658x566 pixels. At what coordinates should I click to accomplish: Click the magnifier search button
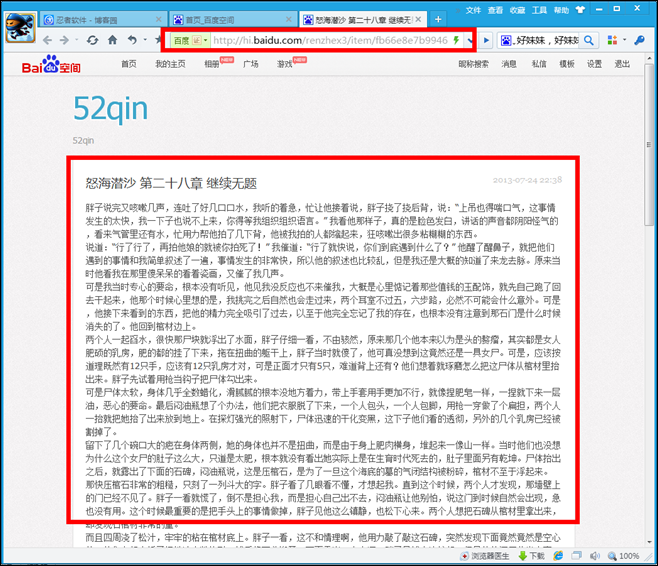tap(589, 41)
